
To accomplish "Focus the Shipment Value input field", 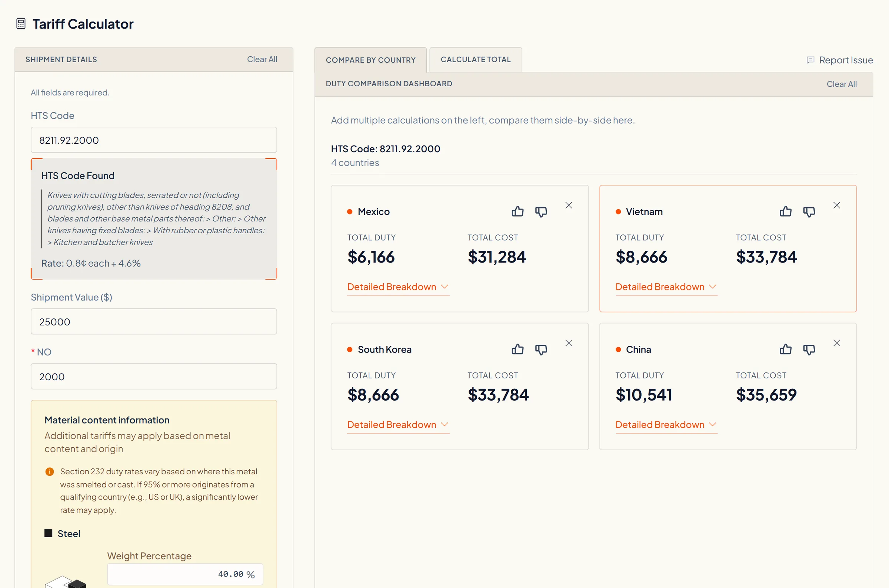I will click(x=154, y=322).
